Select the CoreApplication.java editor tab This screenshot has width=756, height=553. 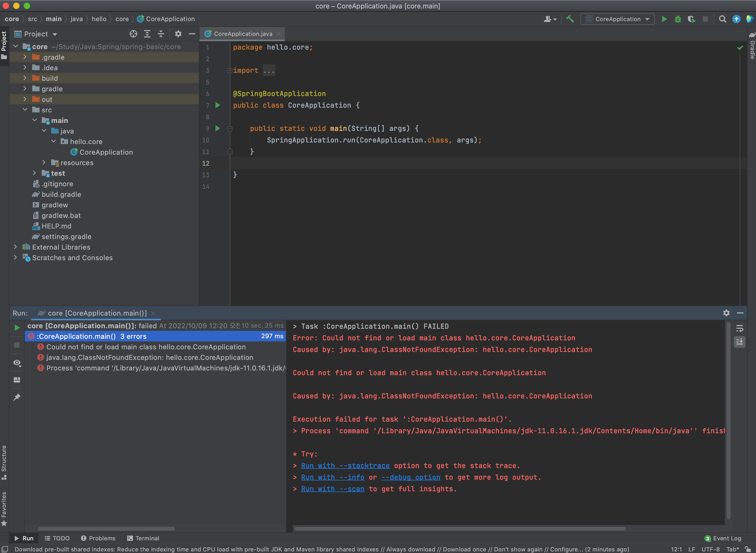pyautogui.click(x=243, y=34)
